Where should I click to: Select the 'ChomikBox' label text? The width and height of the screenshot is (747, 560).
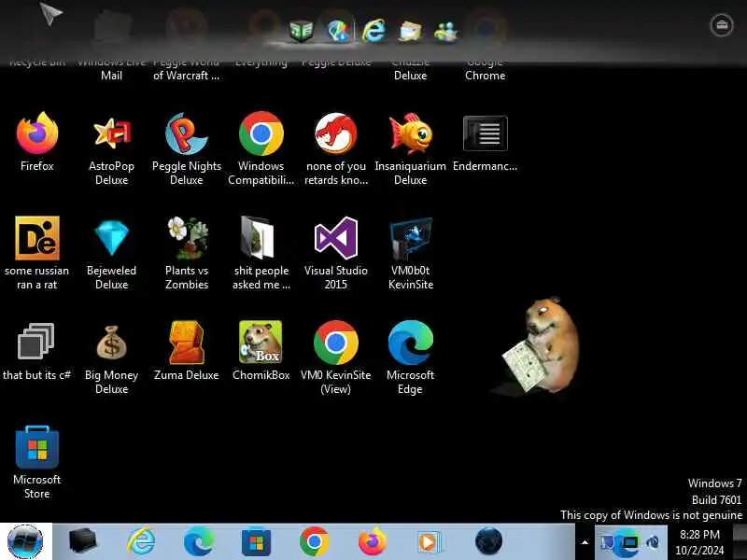pyautogui.click(x=261, y=375)
